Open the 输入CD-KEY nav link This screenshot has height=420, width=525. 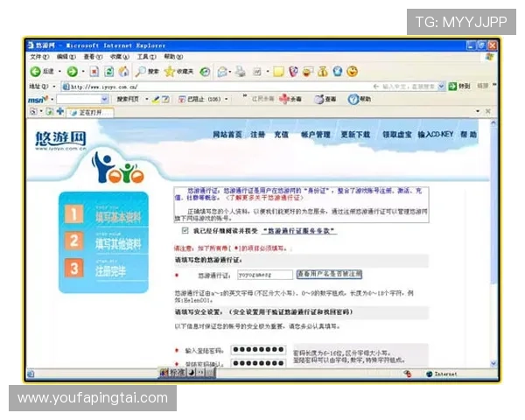[436, 135]
